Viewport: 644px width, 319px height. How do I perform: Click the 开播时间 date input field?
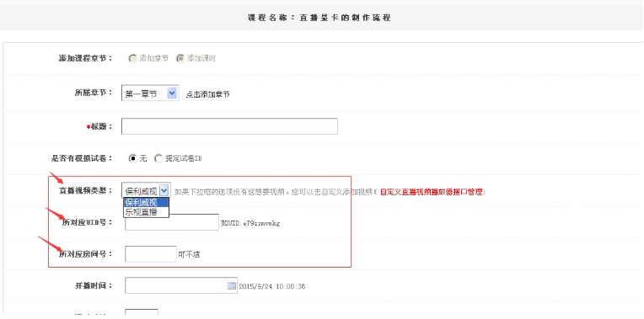[180, 286]
